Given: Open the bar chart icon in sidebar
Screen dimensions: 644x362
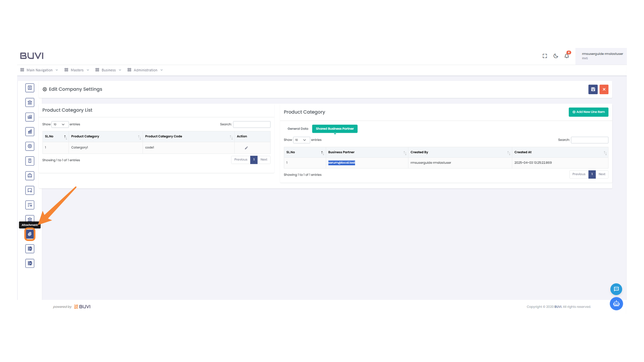Looking at the screenshot, I should pos(30,131).
